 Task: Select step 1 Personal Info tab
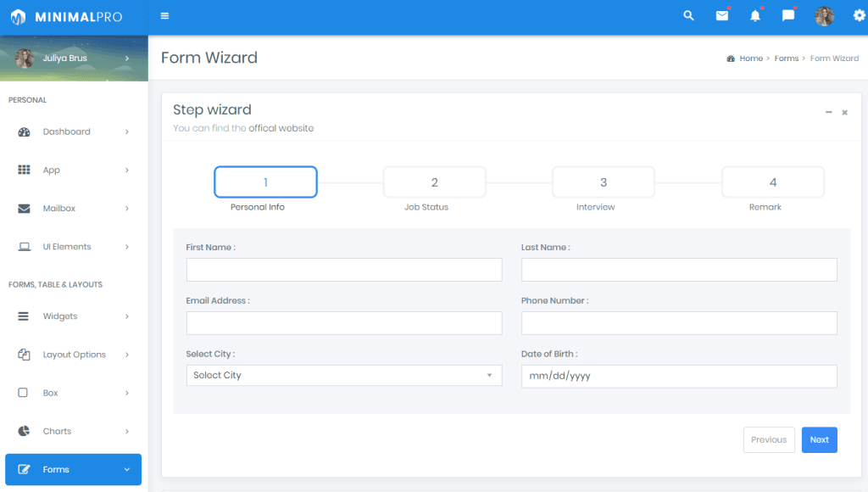265,182
